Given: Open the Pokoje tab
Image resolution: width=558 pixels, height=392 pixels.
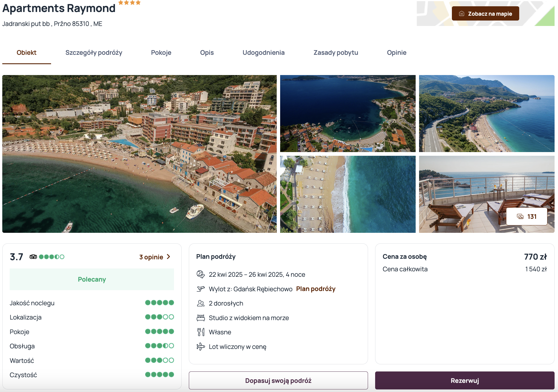Looking at the screenshot, I should point(161,52).
